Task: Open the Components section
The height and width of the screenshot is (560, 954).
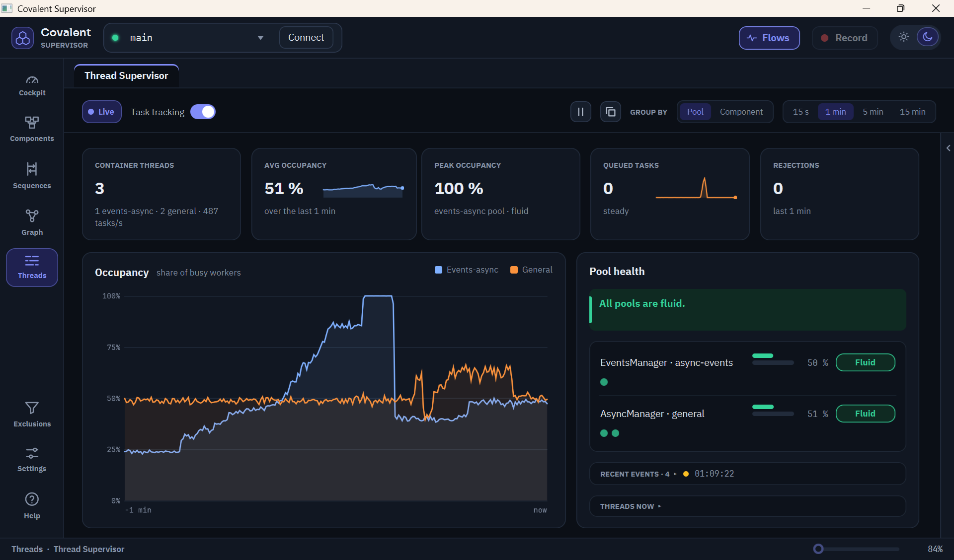Action: coord(32,129)
